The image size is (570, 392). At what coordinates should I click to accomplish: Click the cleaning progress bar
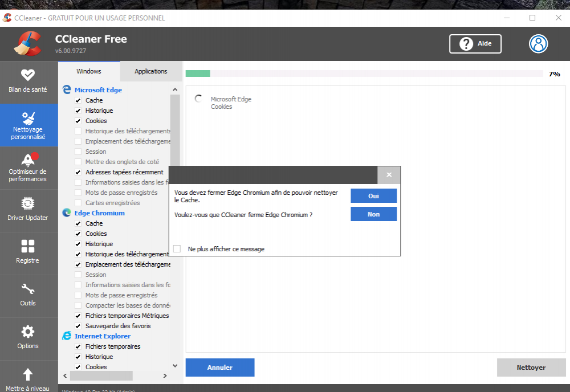point(364,73)
